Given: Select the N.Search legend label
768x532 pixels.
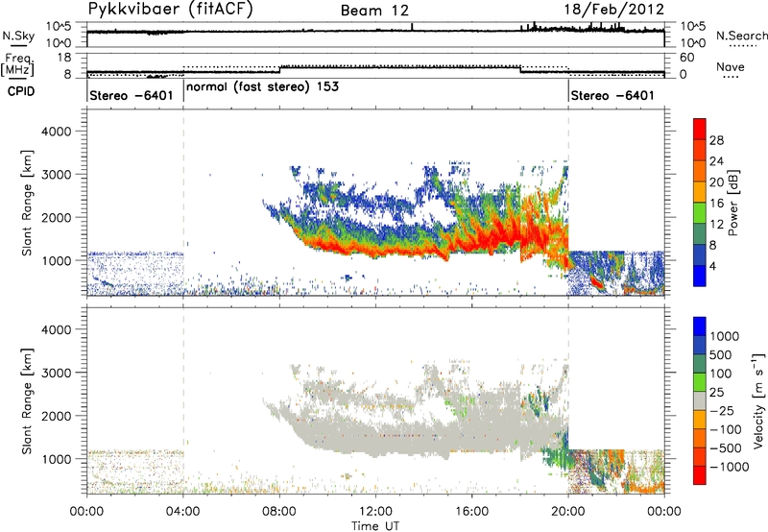Looking at the screenshot, I should pos(741,36).
